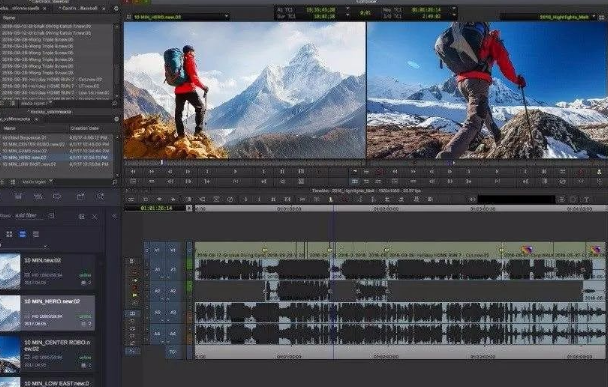Close the filter bar with the X icon

(95, 216)
